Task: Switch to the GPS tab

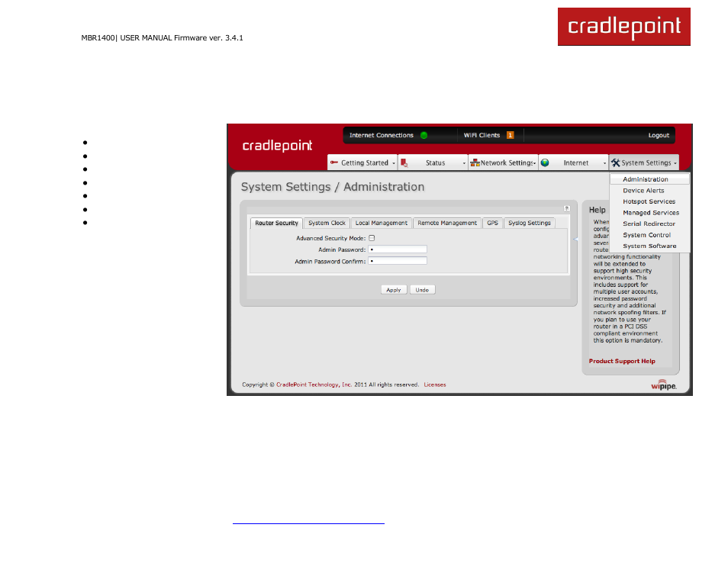Action: pyautogui.click(x=493, y=224)
